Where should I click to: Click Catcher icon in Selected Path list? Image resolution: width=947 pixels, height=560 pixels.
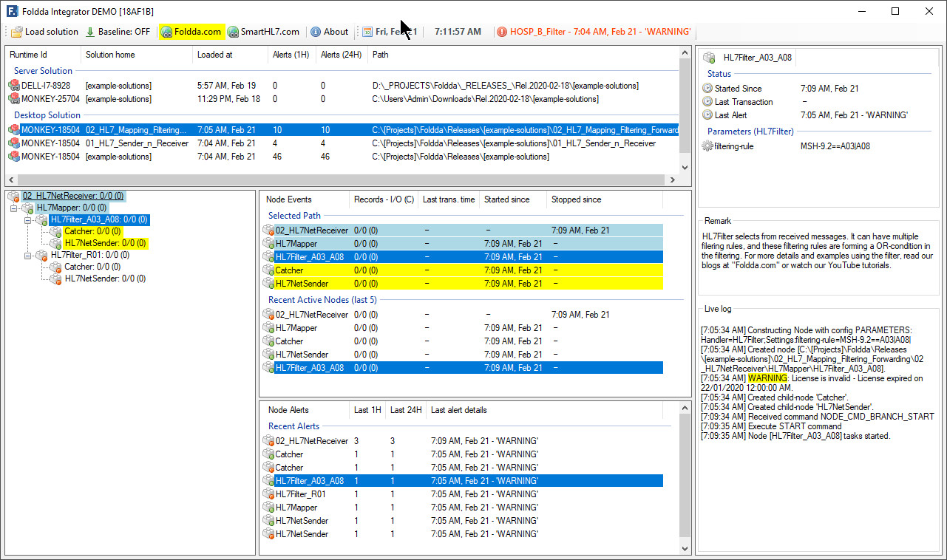click(x=268, y=270)
